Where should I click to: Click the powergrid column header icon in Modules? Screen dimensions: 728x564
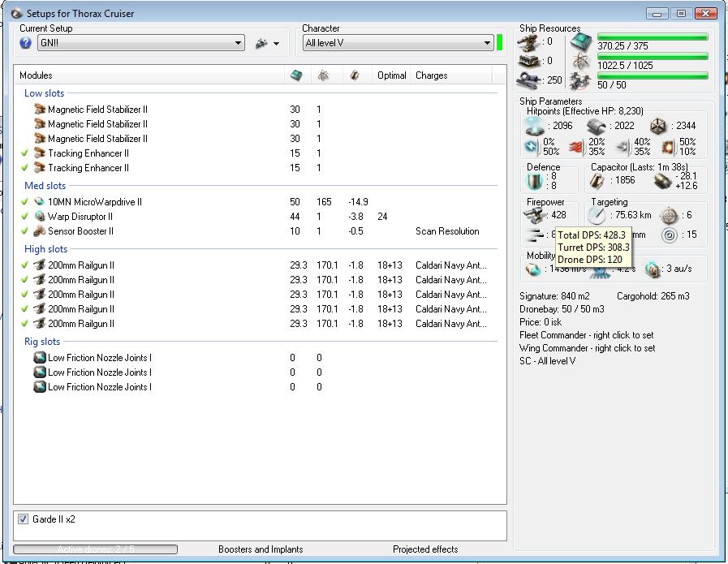click(323, 75)
